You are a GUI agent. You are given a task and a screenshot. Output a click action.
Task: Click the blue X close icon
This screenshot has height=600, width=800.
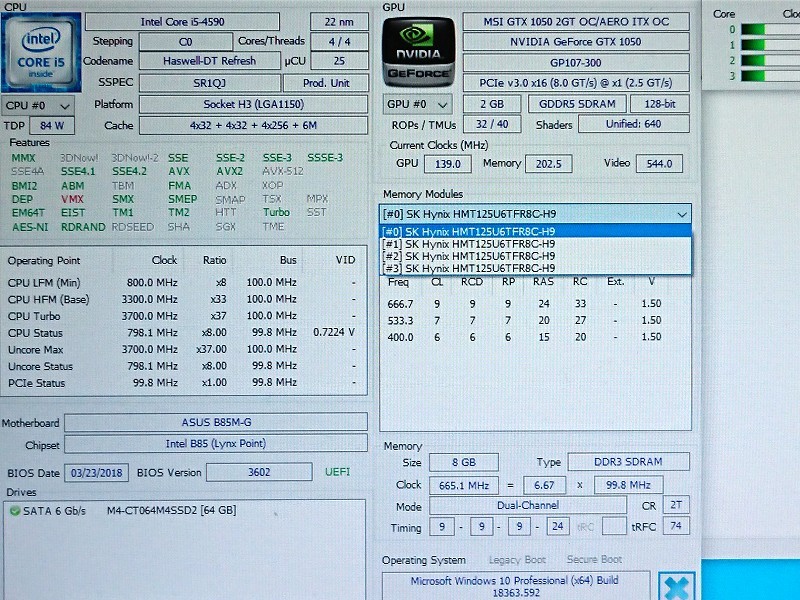677,586
